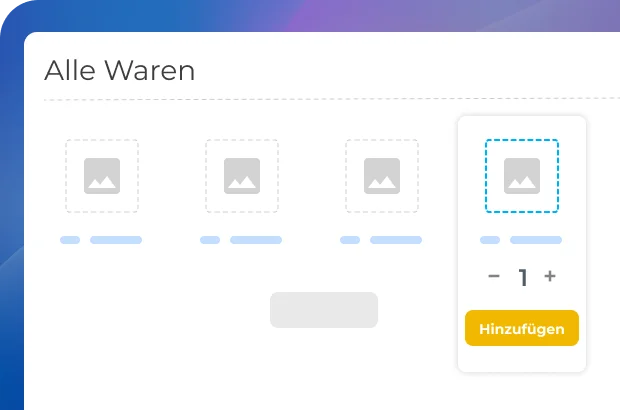Select the quantity value 1
620x410 pixels.
pyautogui.click(x=523, y=277)
